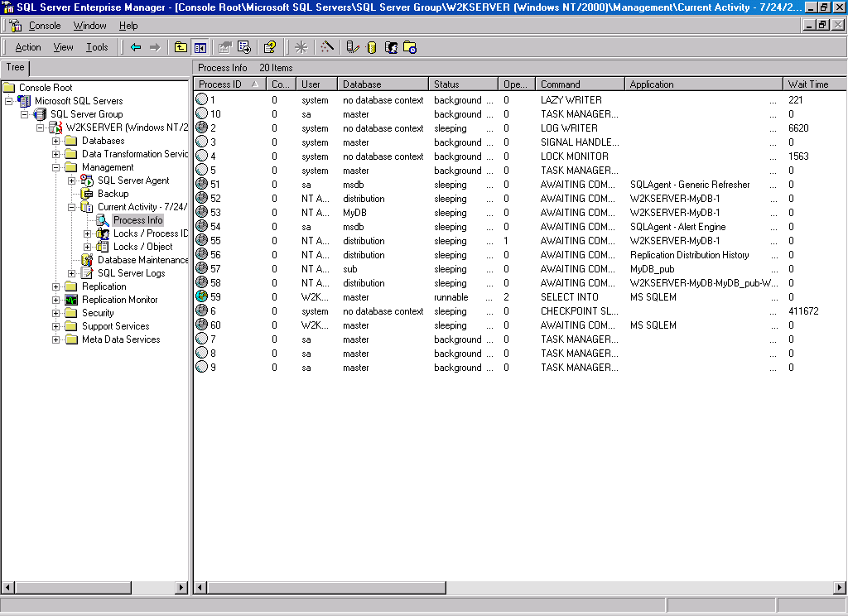848x616 pixels.
Task: Click the Up One Level folder icon
Action: pyautogui.click(x=181, y=47)
